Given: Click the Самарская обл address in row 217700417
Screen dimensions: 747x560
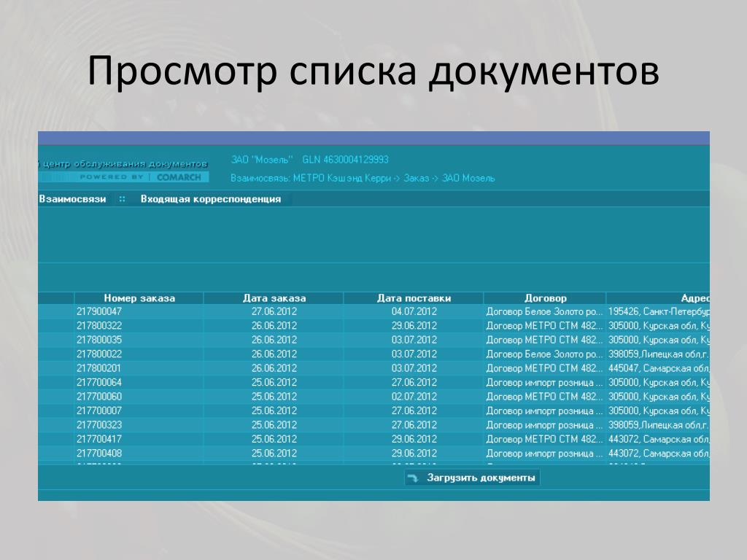Looking at the screenshot, I should (x=659, y=439).
